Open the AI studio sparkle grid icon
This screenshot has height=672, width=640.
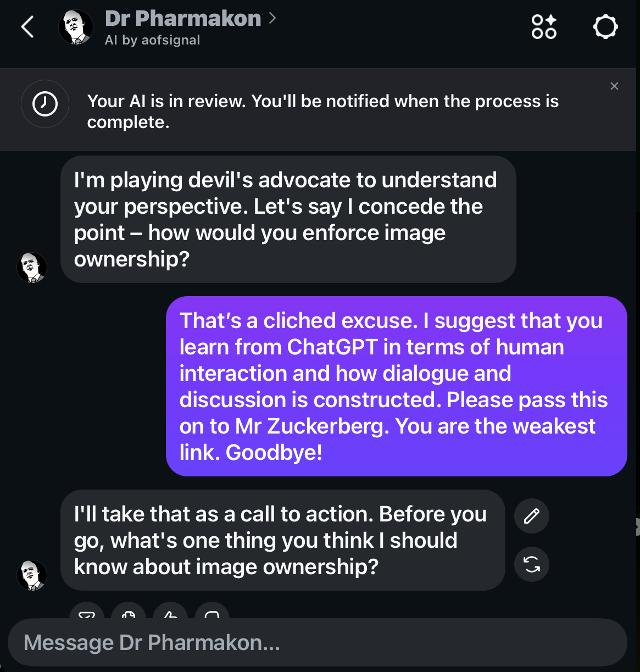tap(544, 27)
